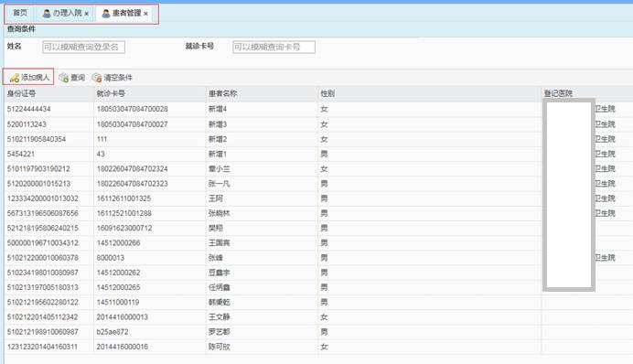Select ID cell 123123201404160311
Image resolution: width=633 pixels, height=364 pixels.
click(42, 347)
